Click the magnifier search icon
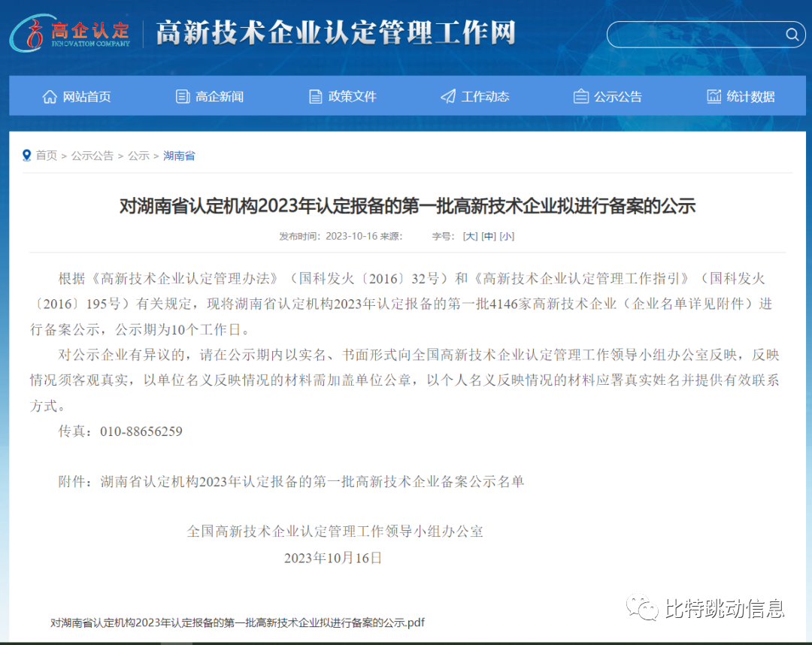 [792, 35]
